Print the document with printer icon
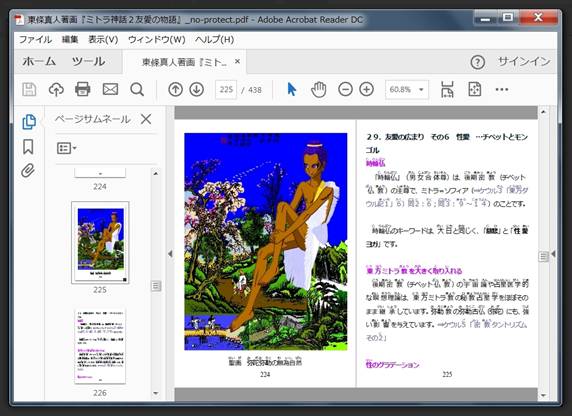The width and height of the screenshot is (572, 416). tap(83, 89)
